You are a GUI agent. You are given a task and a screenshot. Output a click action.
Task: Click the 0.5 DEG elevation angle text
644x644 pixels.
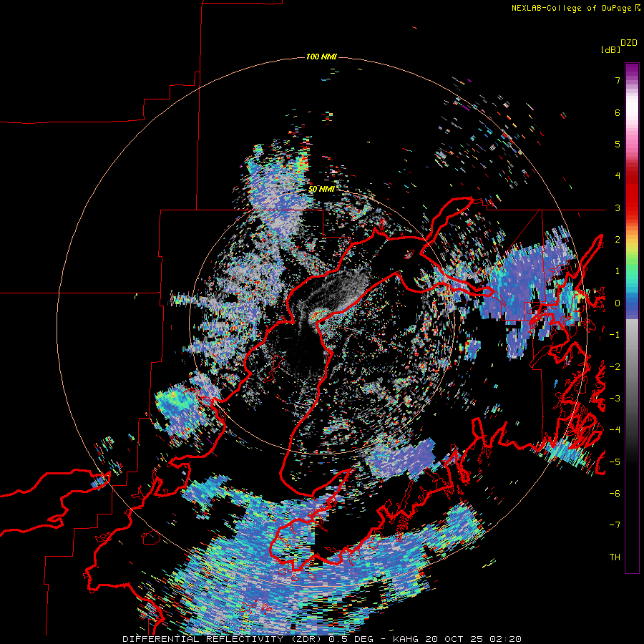(351, 639)
